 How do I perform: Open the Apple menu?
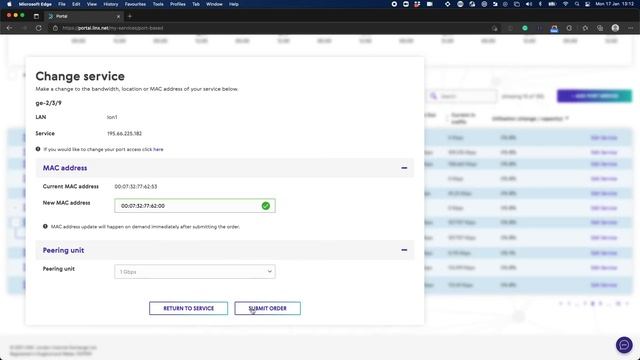tap(9, 4)
